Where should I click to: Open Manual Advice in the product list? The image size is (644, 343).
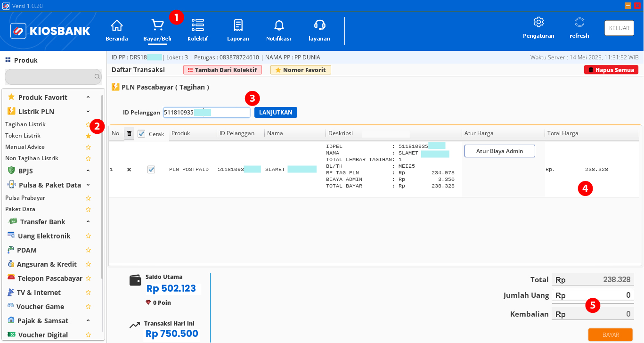(x=25, y=147)
